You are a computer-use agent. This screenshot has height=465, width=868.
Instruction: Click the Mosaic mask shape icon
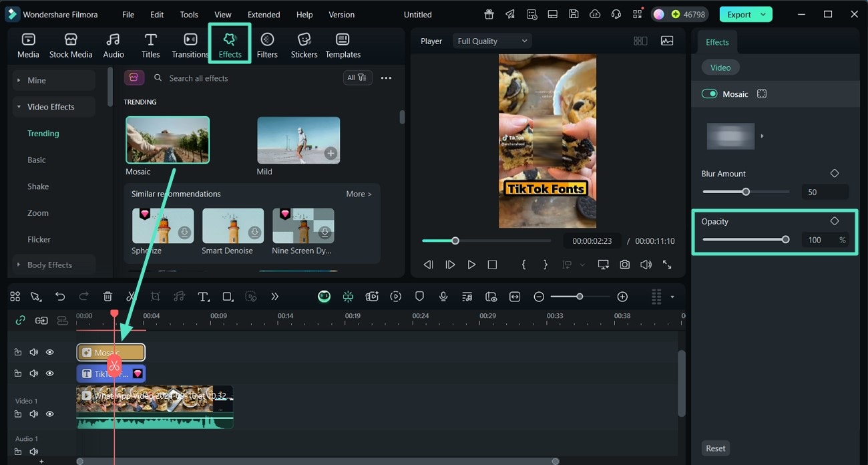tap(762, 94)
